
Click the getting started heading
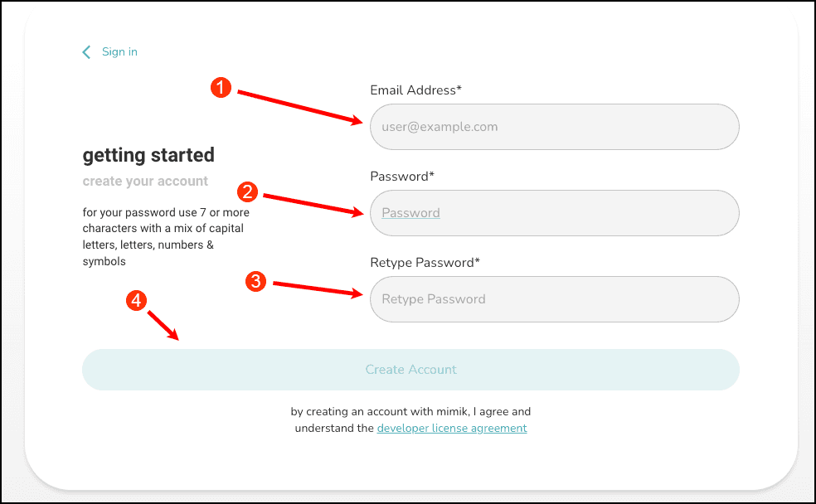tap(148, 155)
